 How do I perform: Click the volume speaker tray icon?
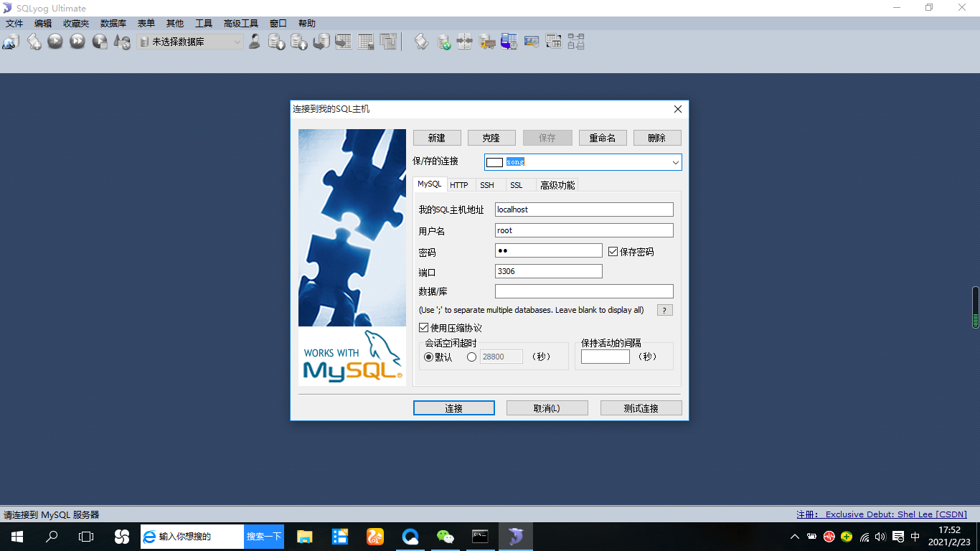pos(880,537)
